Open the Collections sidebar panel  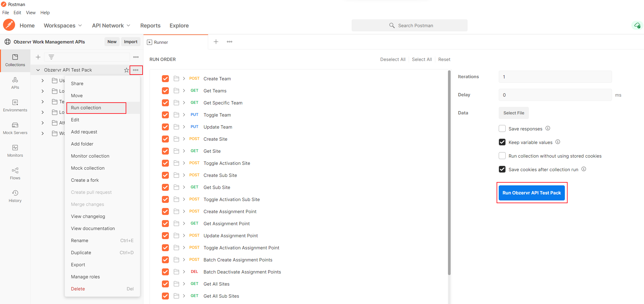[15, 60]
